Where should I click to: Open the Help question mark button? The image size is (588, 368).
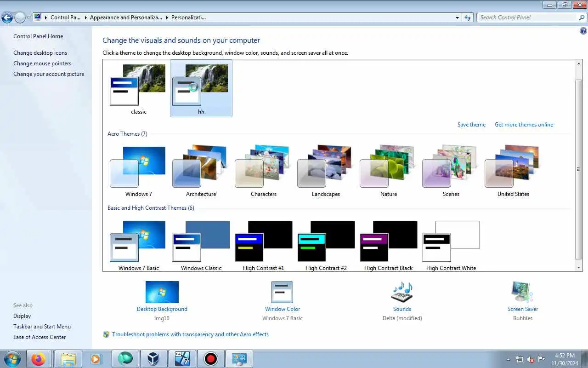point(583,31)
